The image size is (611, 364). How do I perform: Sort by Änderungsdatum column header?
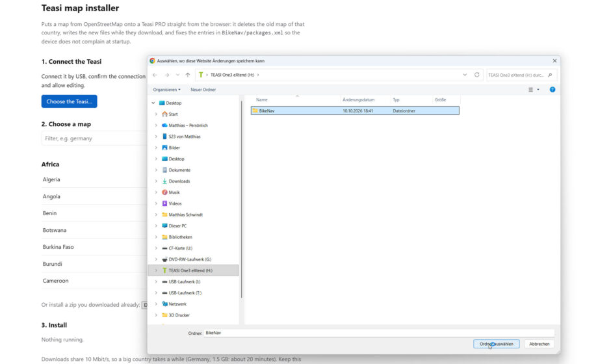point(359,99)
